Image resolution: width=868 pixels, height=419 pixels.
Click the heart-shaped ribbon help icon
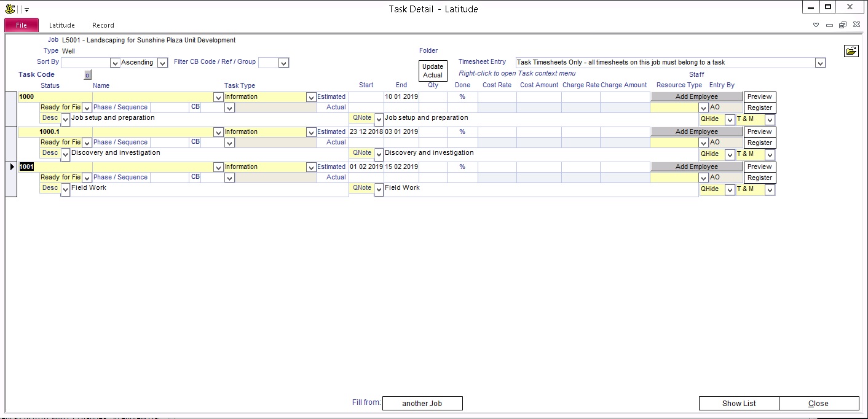(816, 25)
